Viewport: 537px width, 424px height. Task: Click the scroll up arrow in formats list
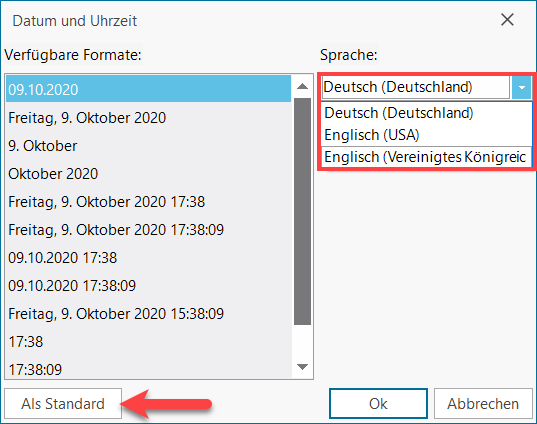302,86
